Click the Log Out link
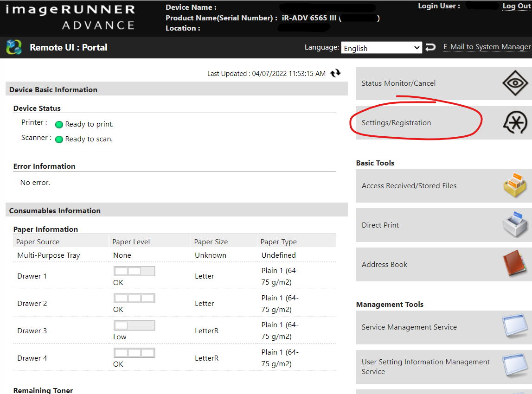 tap(516, 6)
